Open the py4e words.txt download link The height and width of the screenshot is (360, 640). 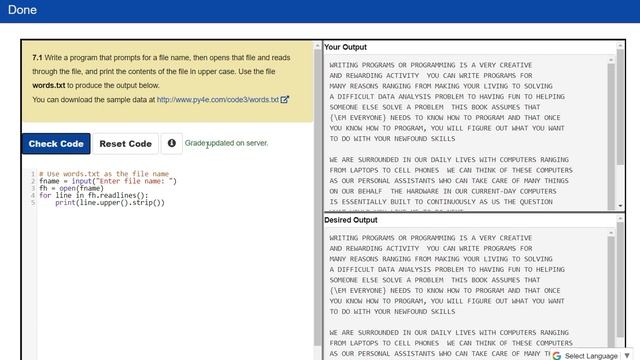click(218, 100)
